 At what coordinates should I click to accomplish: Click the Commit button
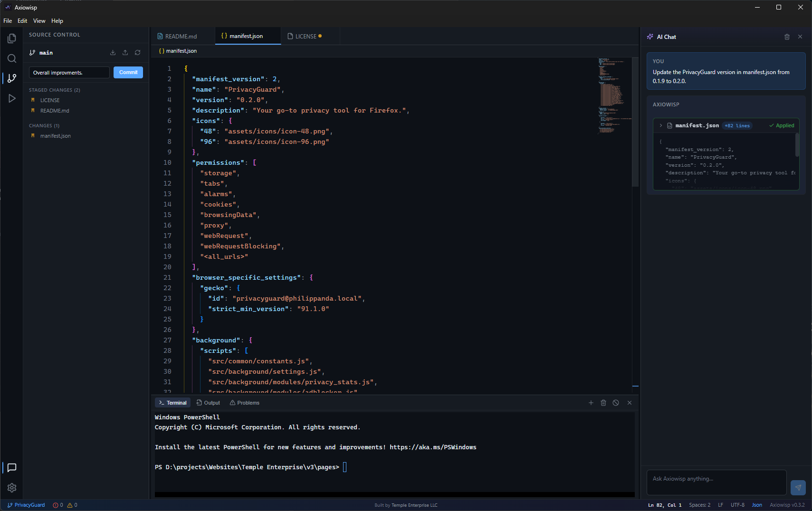tap(128, 72)
